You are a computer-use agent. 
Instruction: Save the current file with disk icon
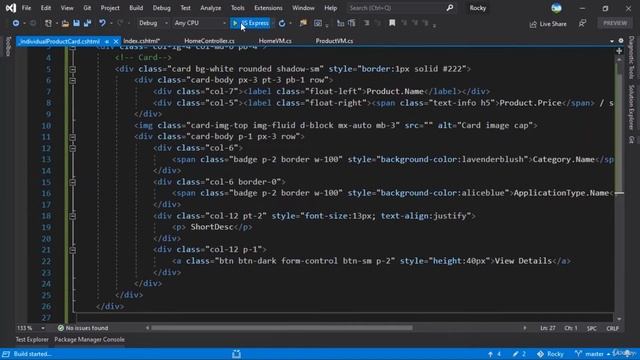click(76, 23)
